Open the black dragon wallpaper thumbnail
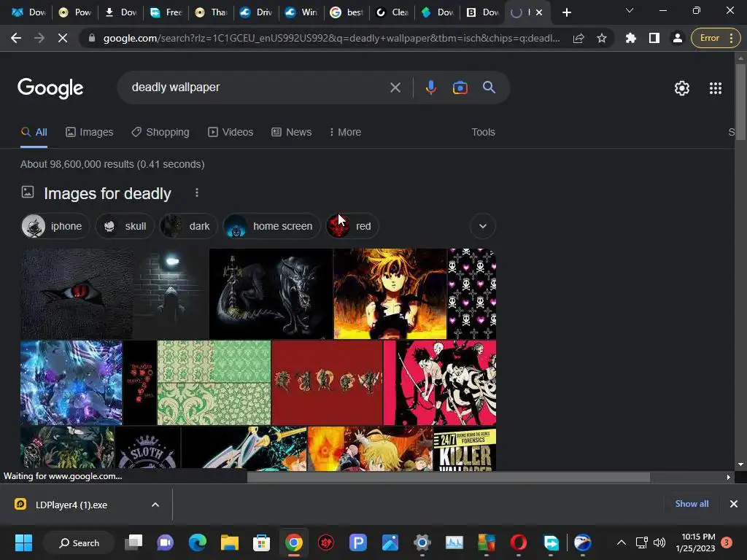 point(271,293)
